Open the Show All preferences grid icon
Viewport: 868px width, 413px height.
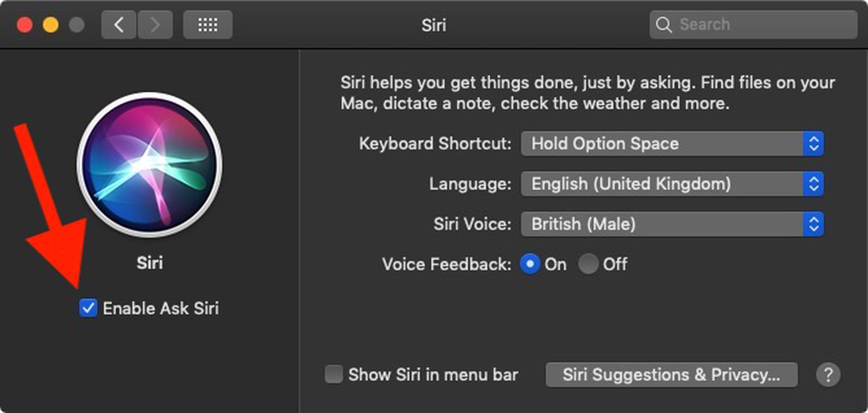(208, 24)
